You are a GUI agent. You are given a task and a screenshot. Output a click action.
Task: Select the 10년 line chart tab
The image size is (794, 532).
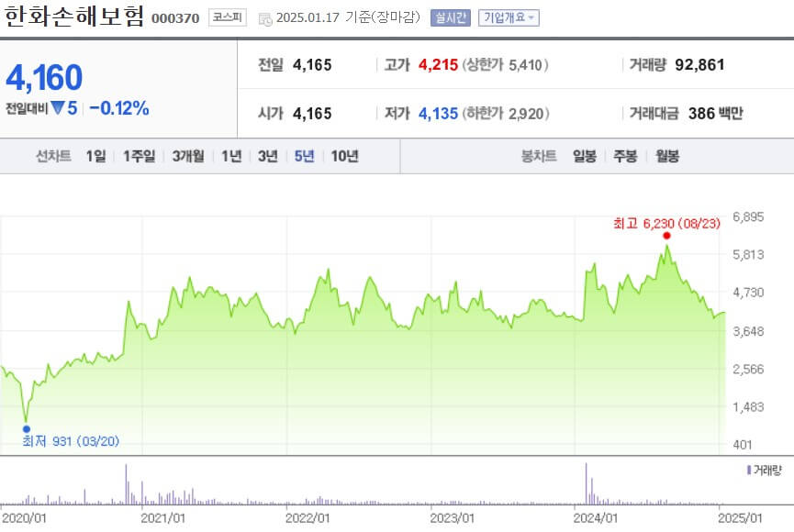(345, 156)
